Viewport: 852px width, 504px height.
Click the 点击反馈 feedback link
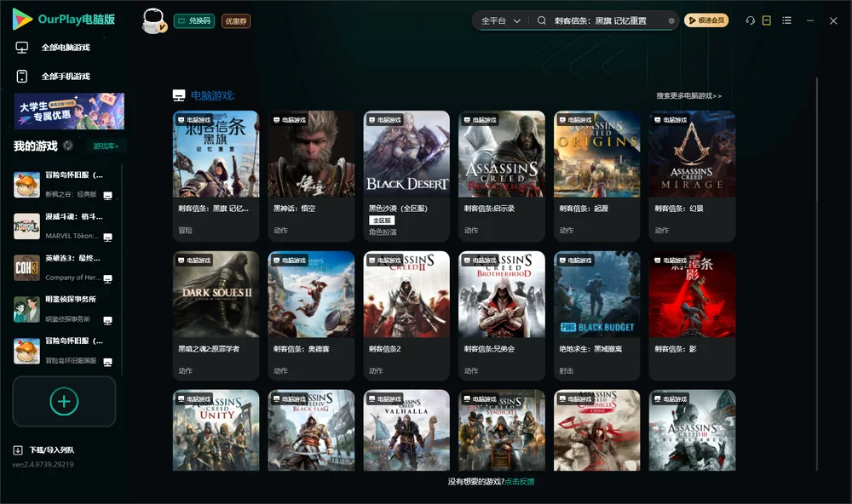[x=520, y=482]
